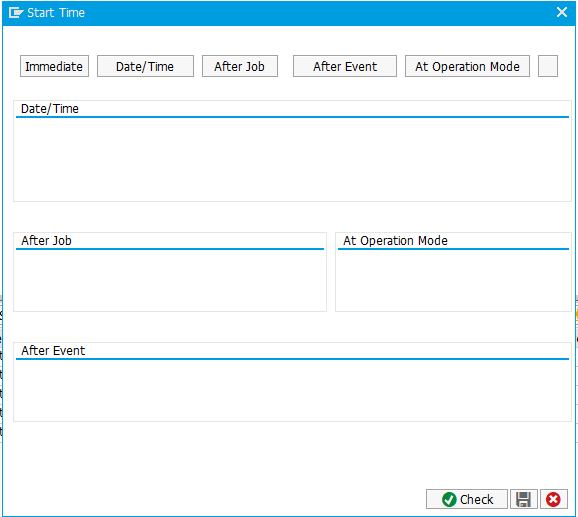Viewport: 578px width, 517px height.
Task: Choose the Date/Time start button
Action: [145, 66]
